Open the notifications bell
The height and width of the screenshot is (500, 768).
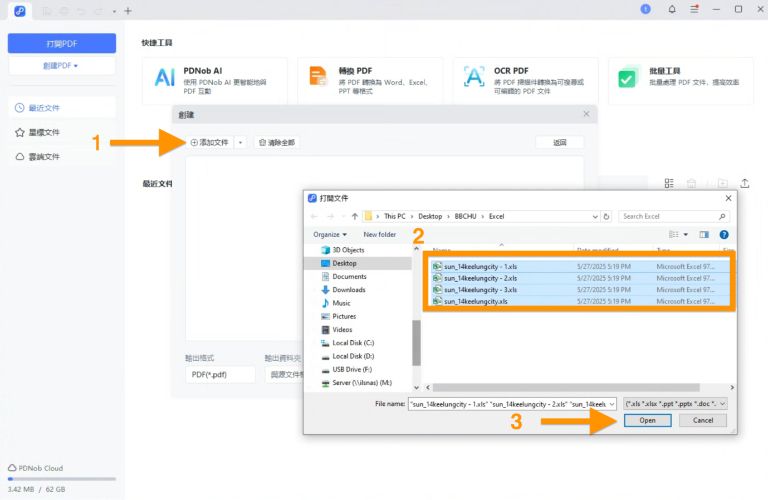pos(672,9)
